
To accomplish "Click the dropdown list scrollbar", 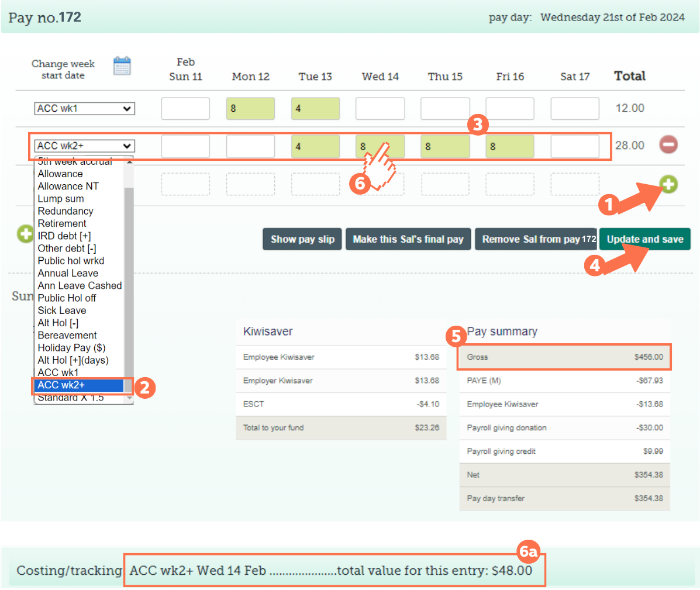I will tap(129, 281).
